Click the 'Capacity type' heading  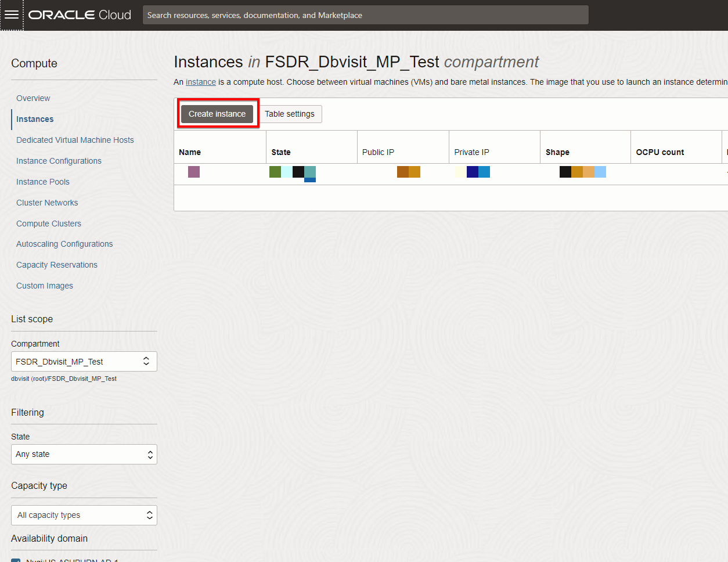tap(39, 485)
